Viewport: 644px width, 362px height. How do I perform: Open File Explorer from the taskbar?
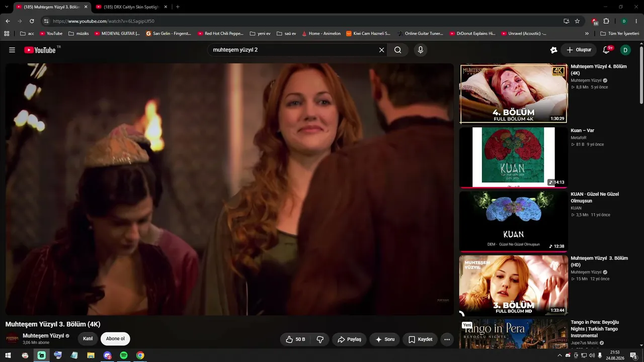(91, 355)
